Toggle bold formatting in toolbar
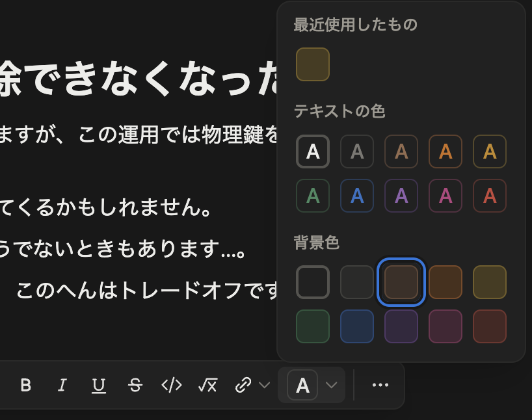The height and width of the screenshot is (420, 532). [x=26, y=386]
